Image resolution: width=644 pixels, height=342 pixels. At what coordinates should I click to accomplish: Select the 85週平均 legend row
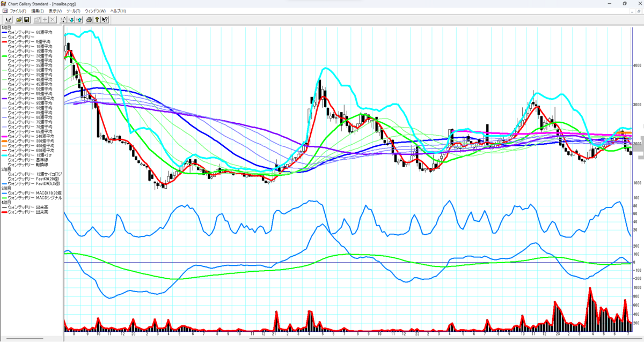coord(31,113)
